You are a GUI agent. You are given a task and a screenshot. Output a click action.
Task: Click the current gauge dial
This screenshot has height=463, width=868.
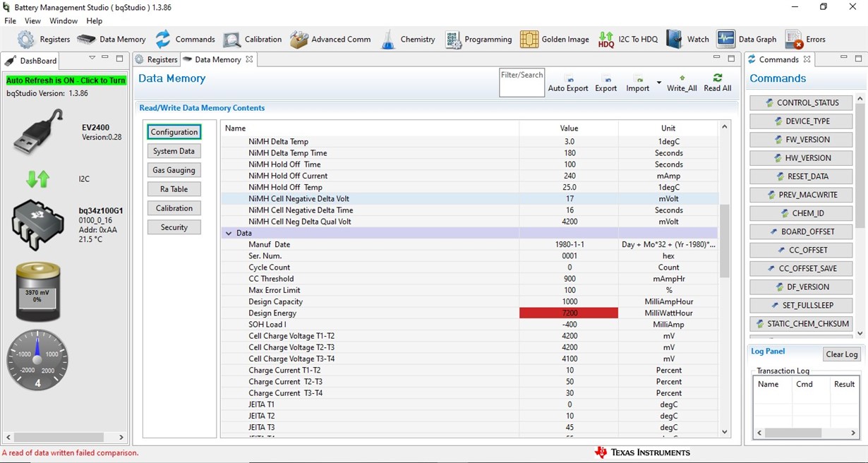37,360
